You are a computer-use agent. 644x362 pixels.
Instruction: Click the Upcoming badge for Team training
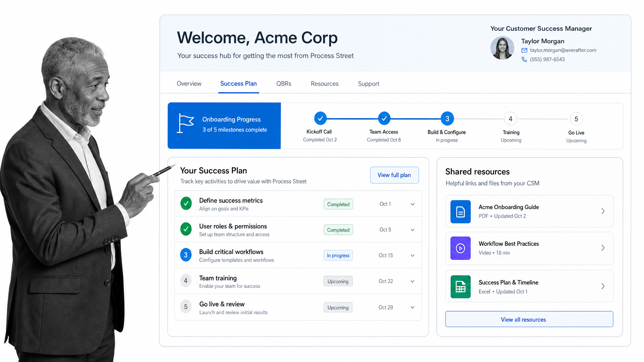click(x=338, y=282)
